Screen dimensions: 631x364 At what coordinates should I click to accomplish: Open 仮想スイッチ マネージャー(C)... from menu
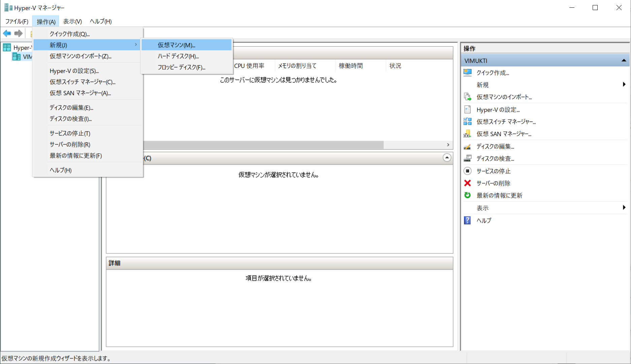click(88, 82)
